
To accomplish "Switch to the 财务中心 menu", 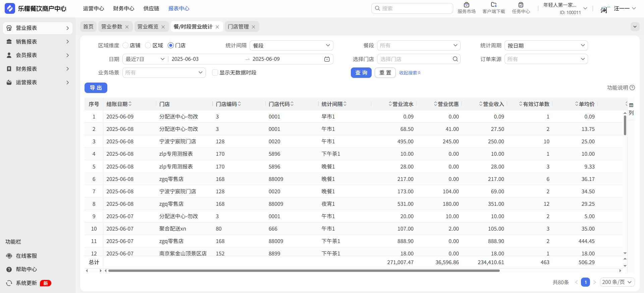I will tap(123, 8).
